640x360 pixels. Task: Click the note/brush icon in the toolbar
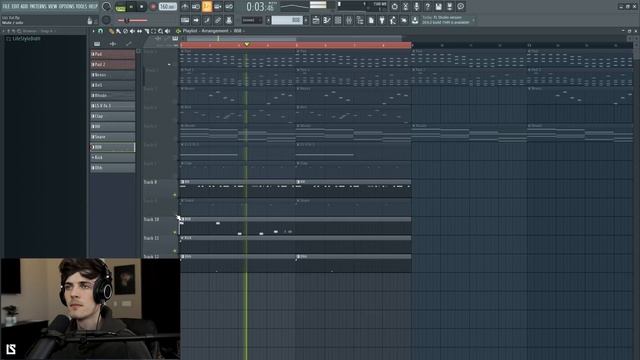pos(207,20)
